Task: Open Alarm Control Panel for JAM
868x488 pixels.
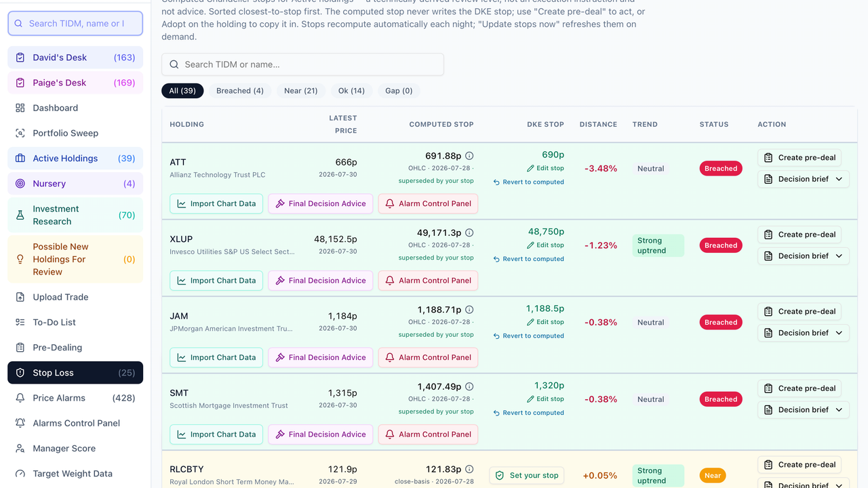Action: point(428,357)
